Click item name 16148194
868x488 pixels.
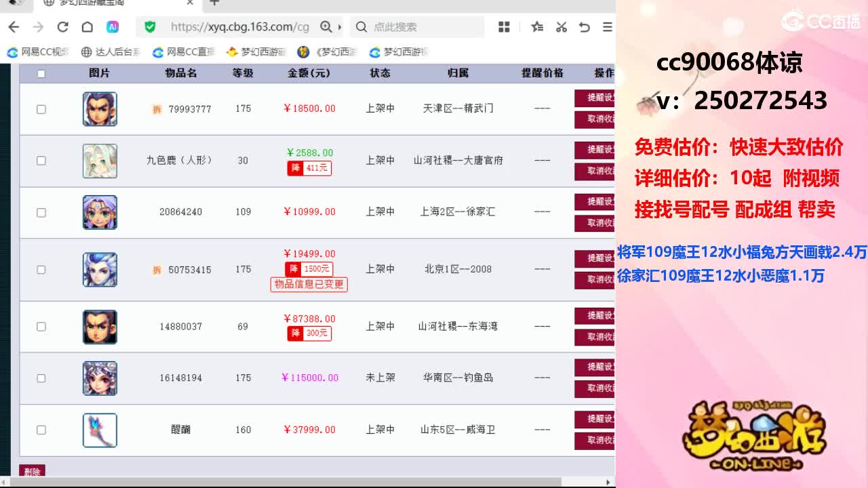point(181,378)
